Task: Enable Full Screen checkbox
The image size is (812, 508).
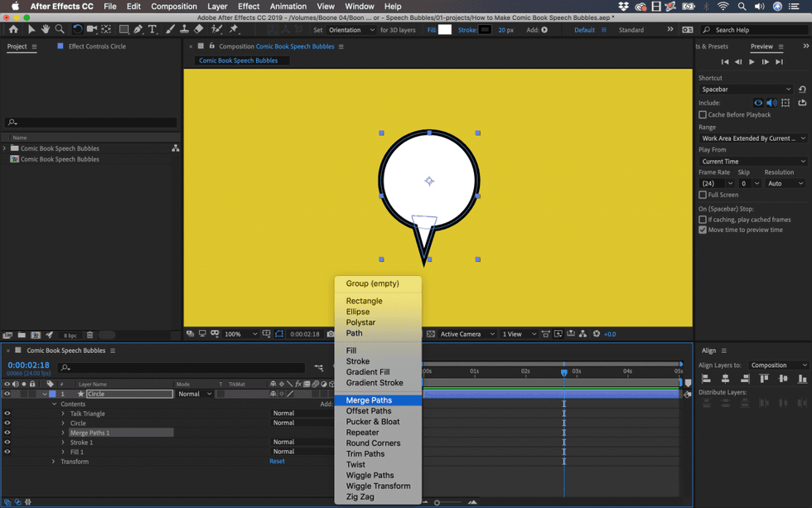Action: pyautogui.click(x=703, y=195)
